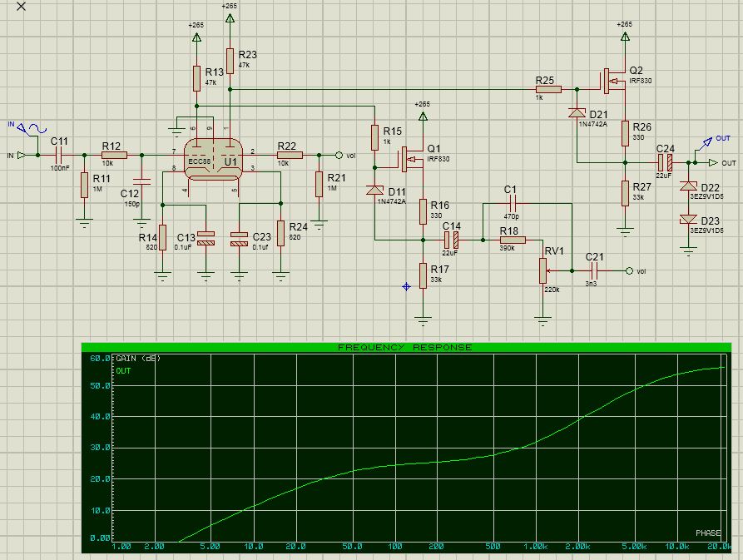Select resistor R25 1k
The image size is (743, 560).
tap(548, 89)
